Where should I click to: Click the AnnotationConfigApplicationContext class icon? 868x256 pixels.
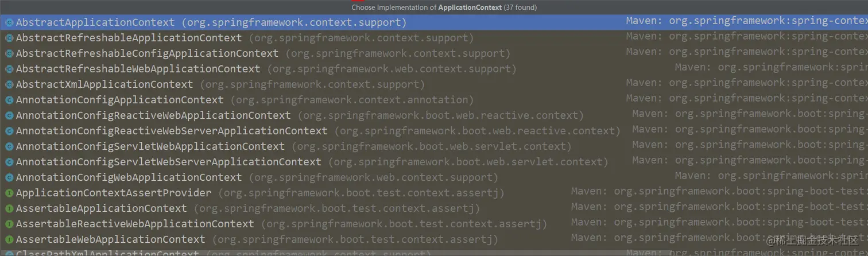pyautogui.click(x=9, y=100)
